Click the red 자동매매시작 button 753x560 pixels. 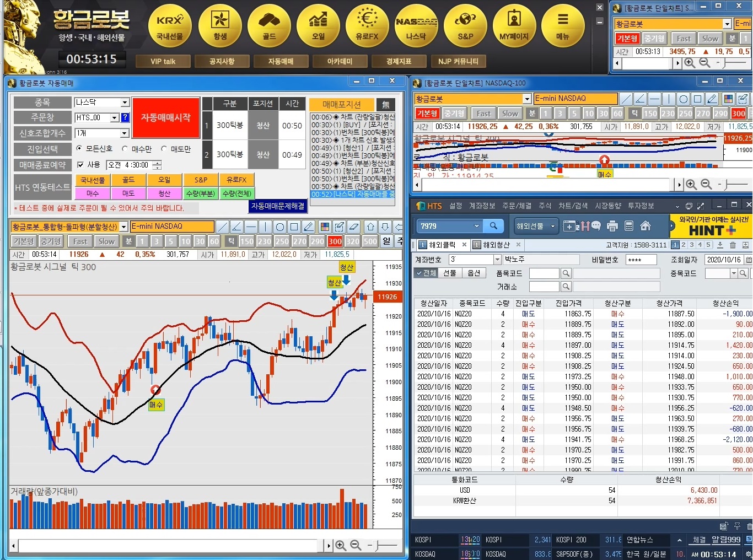pos(165,117)
